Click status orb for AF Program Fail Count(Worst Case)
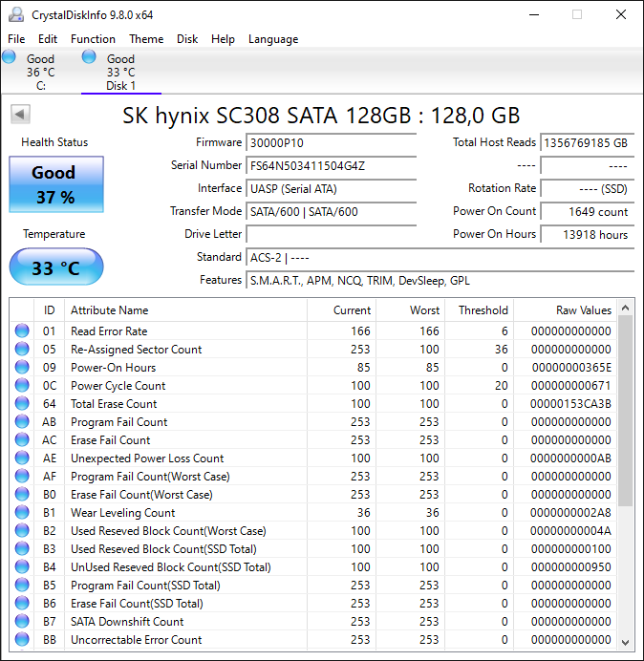This screenshot has width=644, height=661. 22,476
